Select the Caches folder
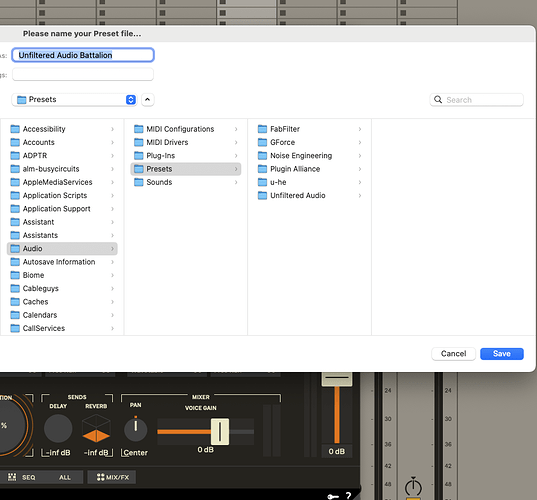537x500 pixels. click(x=62, y=302)
